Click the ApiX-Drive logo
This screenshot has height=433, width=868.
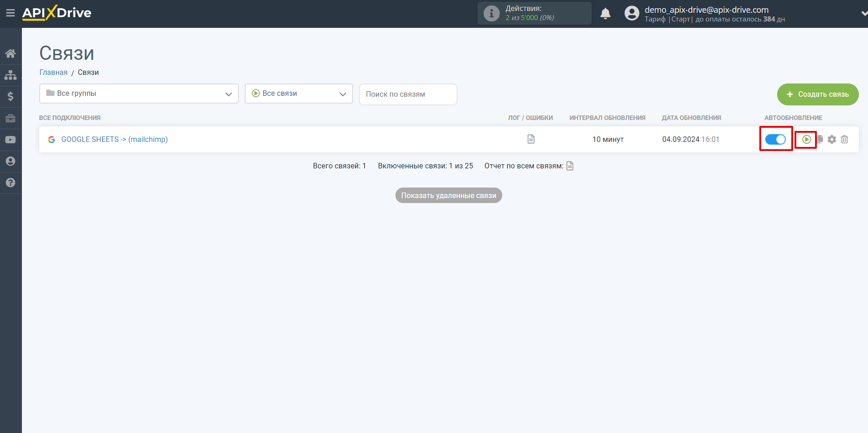click(x=57, y=13)
